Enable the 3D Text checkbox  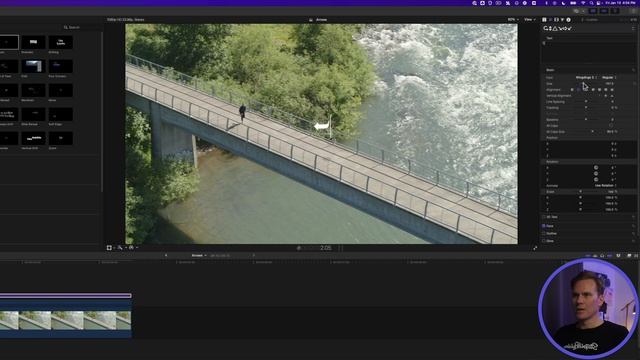(x=544, y=217)
